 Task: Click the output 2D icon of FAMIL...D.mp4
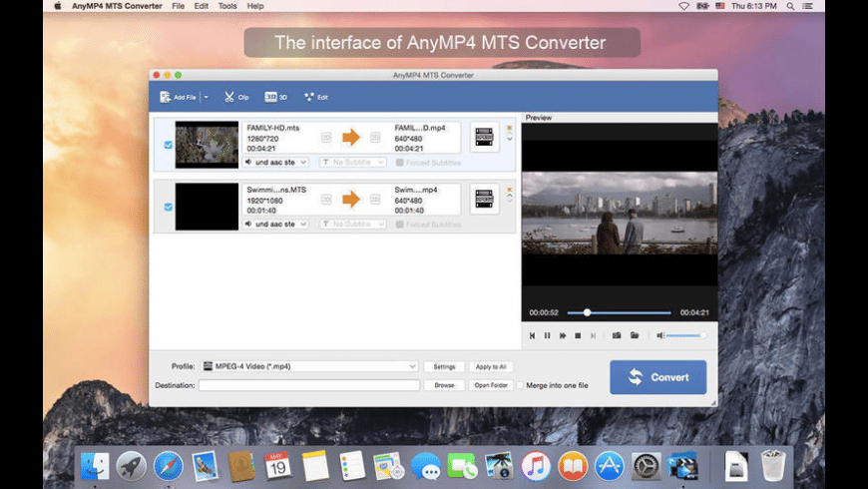(375, 138)
